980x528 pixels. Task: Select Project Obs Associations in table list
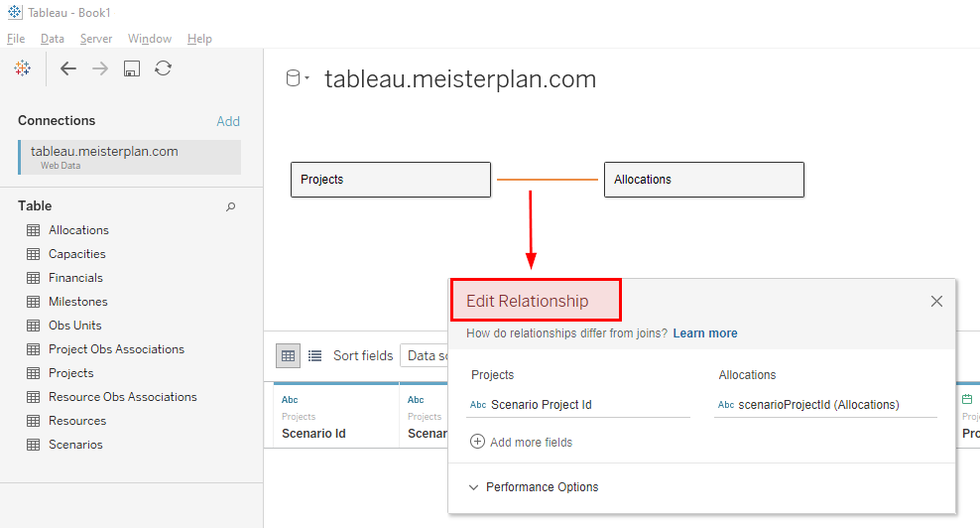click(x=116, y=349)
